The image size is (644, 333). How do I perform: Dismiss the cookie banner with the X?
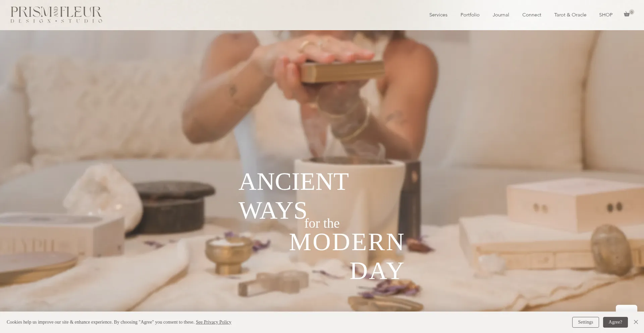636,322
